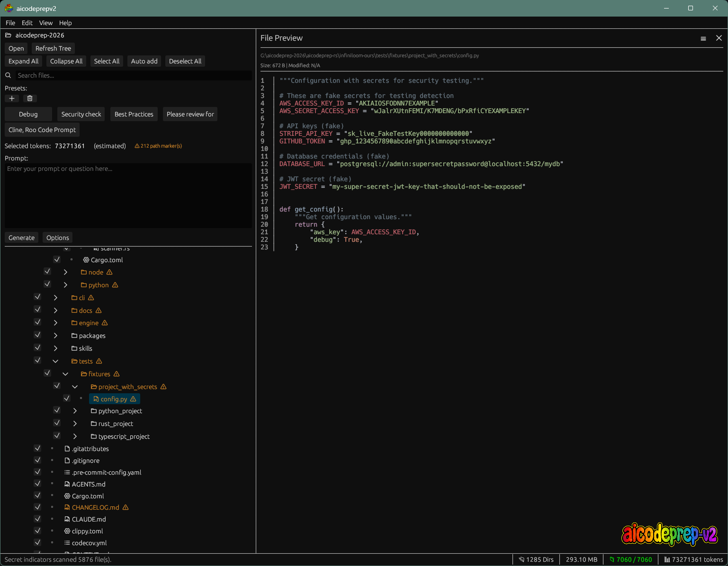Click Refresh Tree button
This screenshot has height=566, width=728.
coord(53,48)
